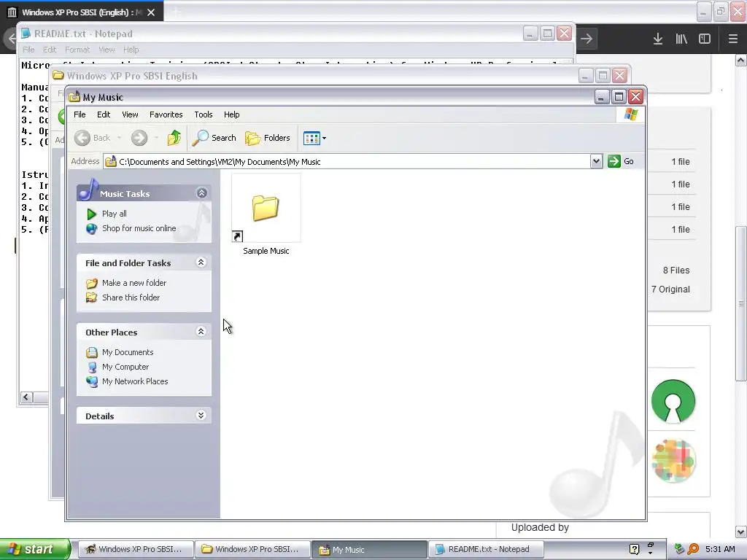The width and height of the screenshot is (747, 560).
Task: Switch to README.txt - Notepad taskbar button
Action: click(485, 549)
